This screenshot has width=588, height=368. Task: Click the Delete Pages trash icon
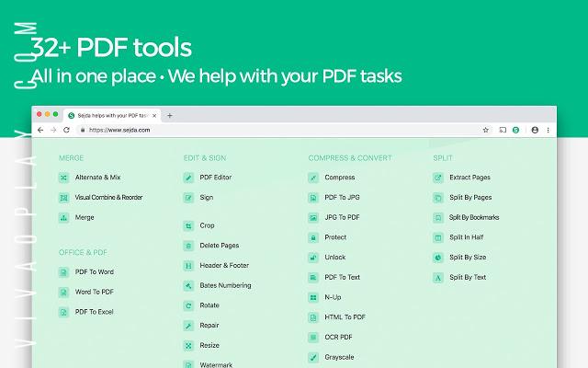pos(188,246)
